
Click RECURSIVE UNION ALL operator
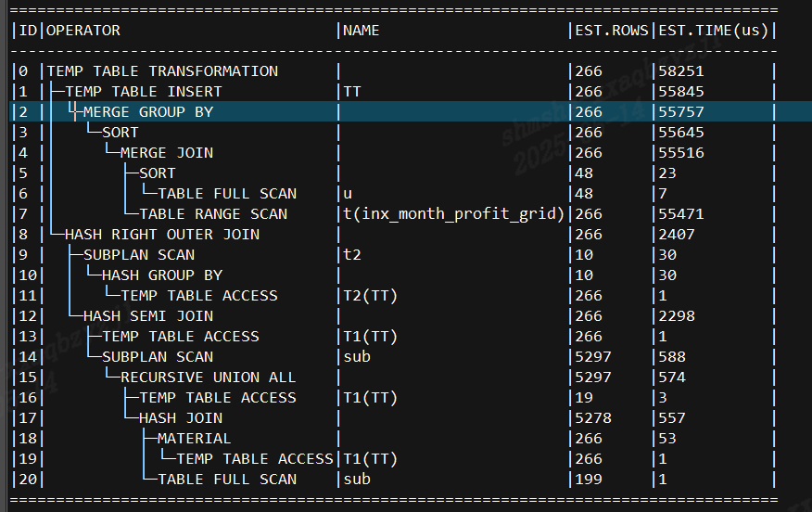click(209, 378)
